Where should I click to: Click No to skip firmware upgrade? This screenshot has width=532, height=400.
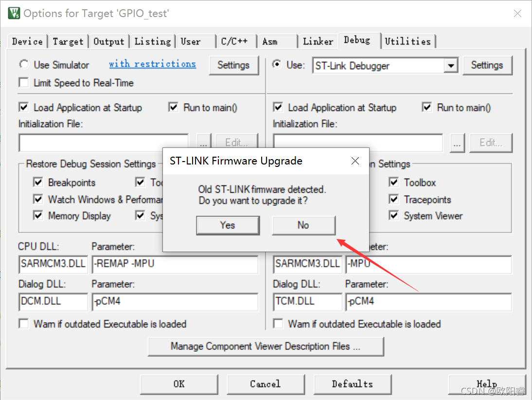click(x=303, y=225)
